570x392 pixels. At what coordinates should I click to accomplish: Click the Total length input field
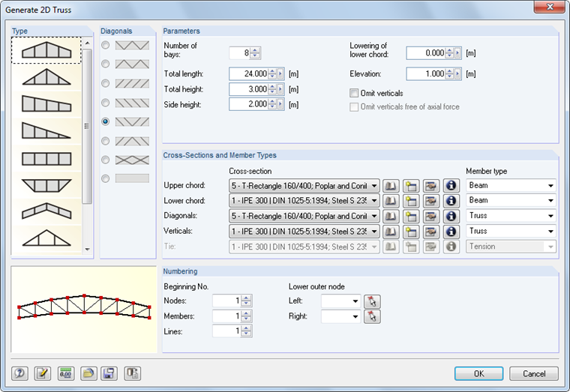tap(249, 73)
